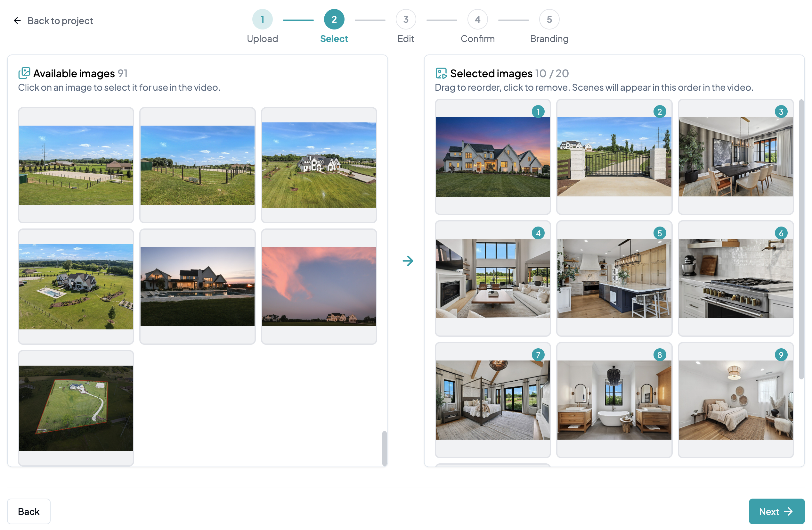
Task: Click the teal arrow between the panels
Action: [408, 261]
